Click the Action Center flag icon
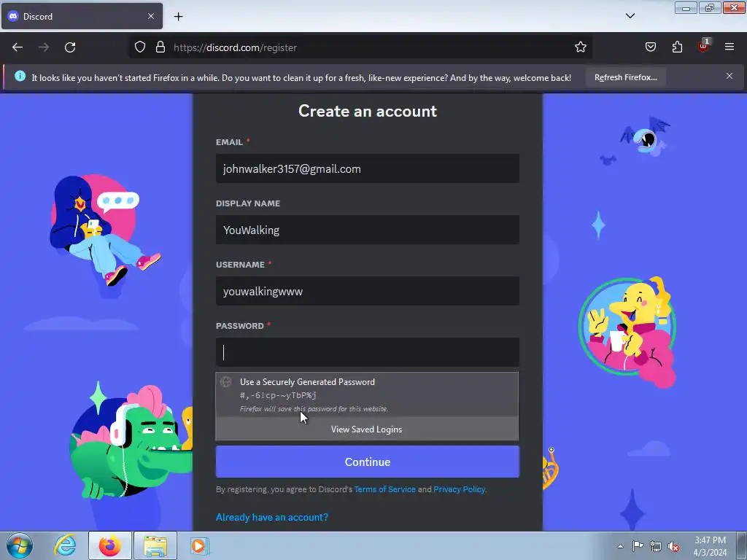Screen dimensions: 747x560 pos(638,546)
